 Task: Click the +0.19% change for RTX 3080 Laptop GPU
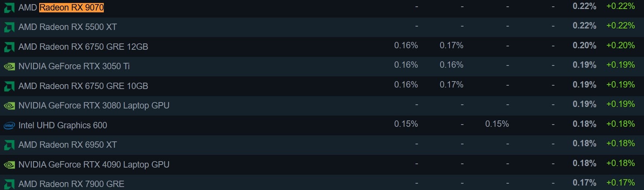pyautogui.click(x=620, y=104)
